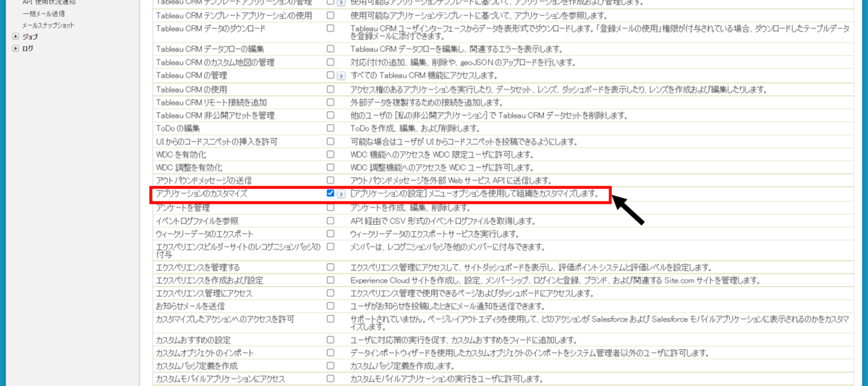Viewport: 868px width, 386px height.
Task: Select label text アプリケーションのカスタマイズ
Action: (x=202, y=194)
